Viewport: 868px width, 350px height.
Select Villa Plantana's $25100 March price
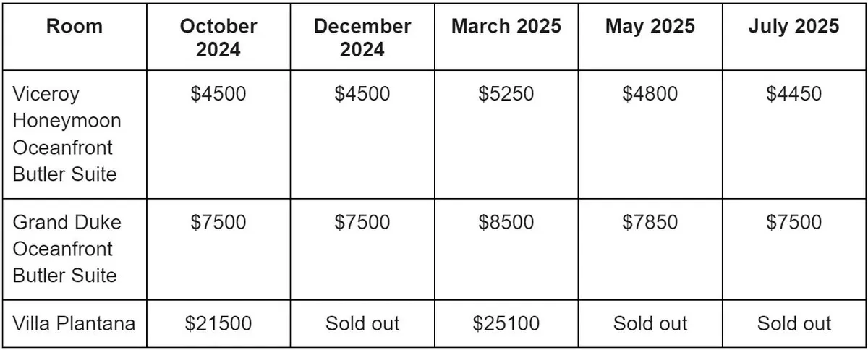coord(506,323)
